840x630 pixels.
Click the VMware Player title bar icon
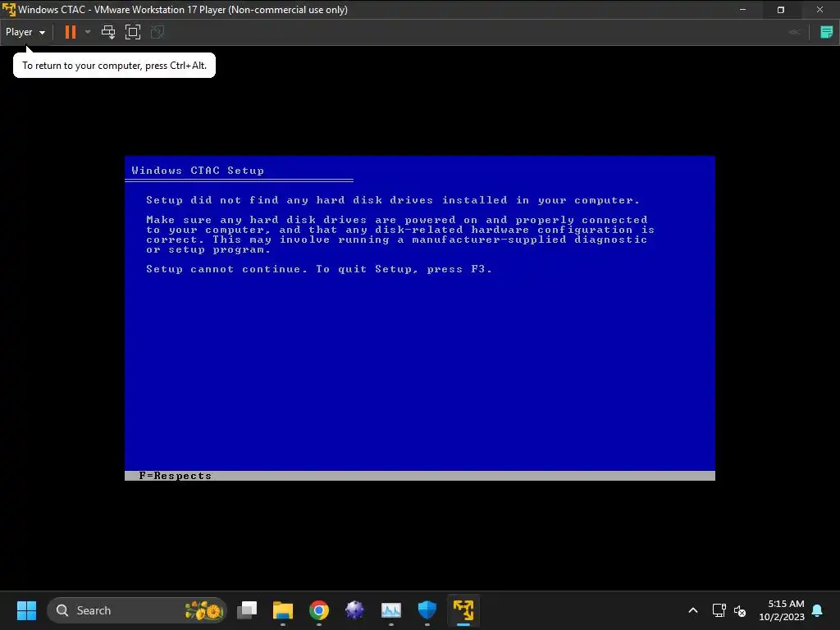click(x=8, y=9)
